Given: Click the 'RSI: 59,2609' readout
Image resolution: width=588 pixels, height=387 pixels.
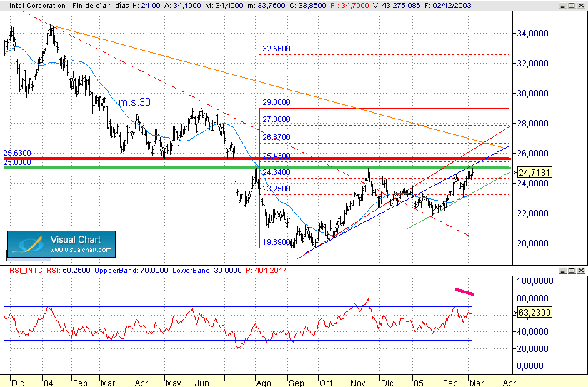Looking at the screenshot, I should coord(69,270).
